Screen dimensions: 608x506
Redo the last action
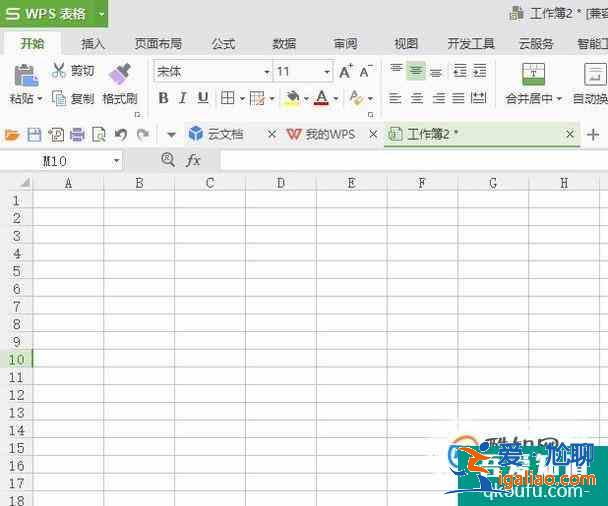coord(143,135)
